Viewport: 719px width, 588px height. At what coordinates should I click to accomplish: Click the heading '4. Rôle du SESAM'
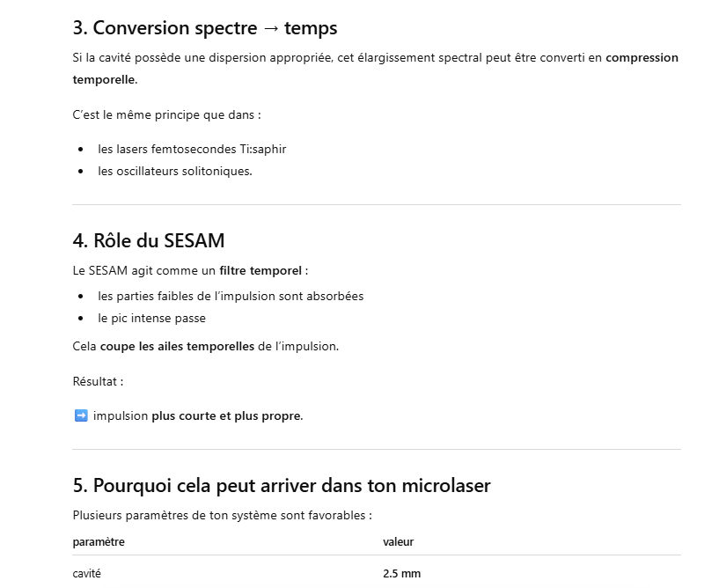pos(149,240)
